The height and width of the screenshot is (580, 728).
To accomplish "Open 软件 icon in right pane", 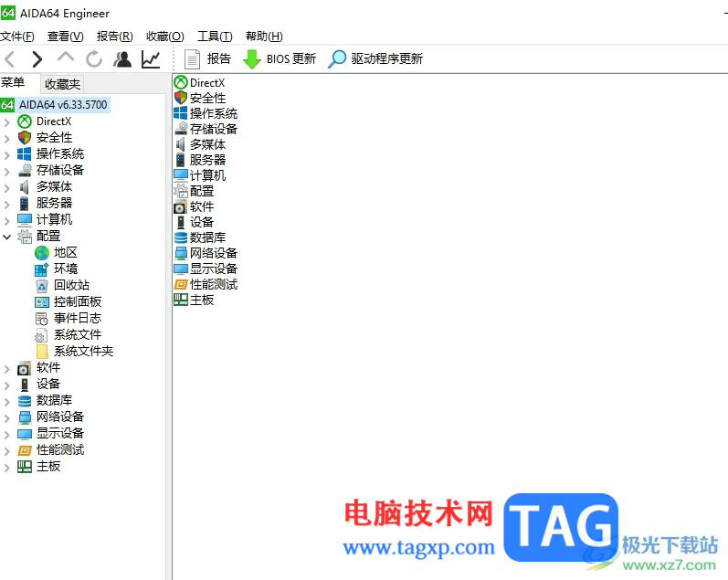I will click(x=181, y=206).
